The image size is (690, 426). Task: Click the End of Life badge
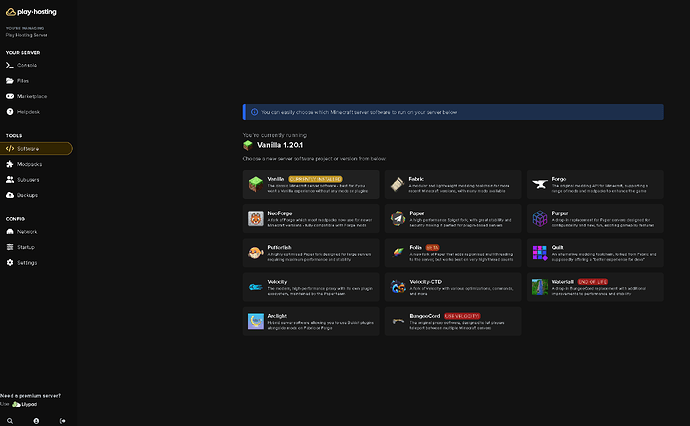(x=593, y=282)
